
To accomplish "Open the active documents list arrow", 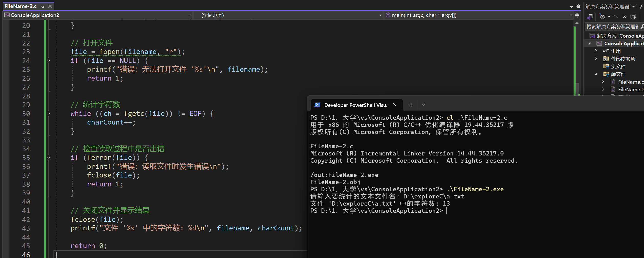I will click(571, 7).
